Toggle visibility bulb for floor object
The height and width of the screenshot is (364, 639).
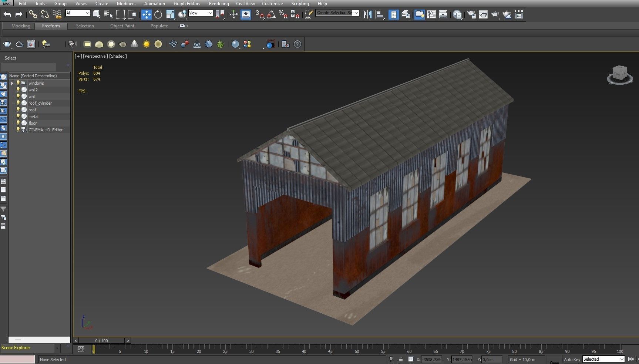coord(18,123)
